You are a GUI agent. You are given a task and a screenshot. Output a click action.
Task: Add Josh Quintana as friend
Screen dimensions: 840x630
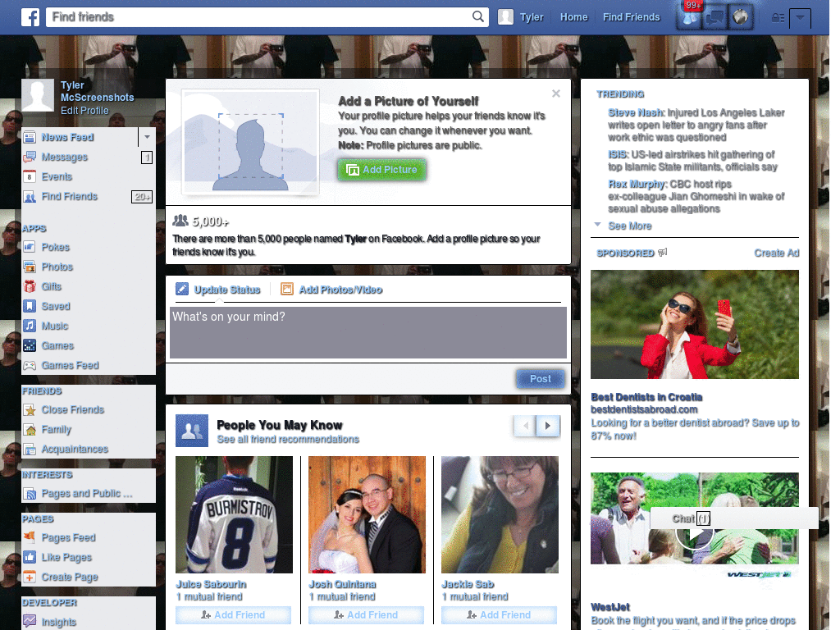(367, 615)
